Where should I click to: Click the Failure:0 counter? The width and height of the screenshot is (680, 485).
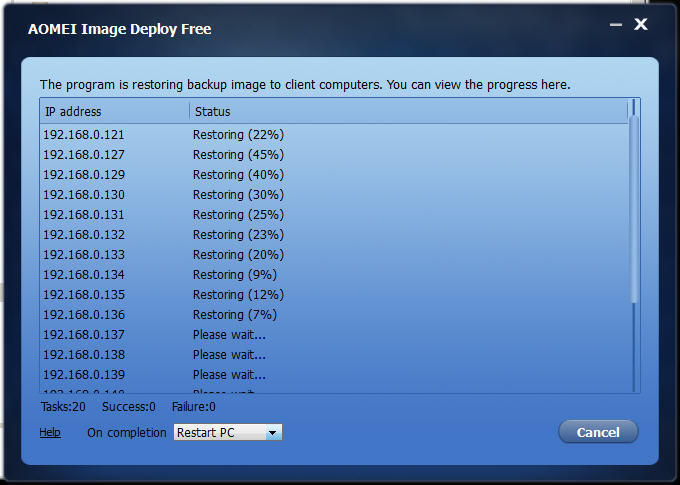[193, 406]
